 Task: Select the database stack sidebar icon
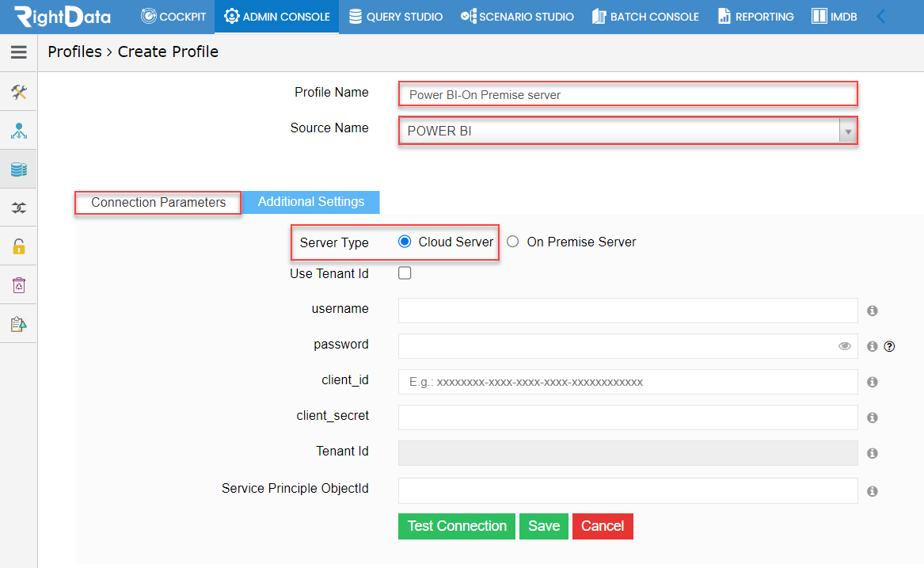[19, 170]
